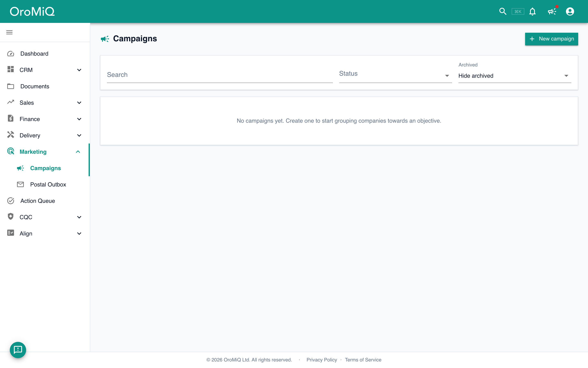Click the Align checklist icon
The height and width of the screenshot is (368, 588).
click(10, 233)
